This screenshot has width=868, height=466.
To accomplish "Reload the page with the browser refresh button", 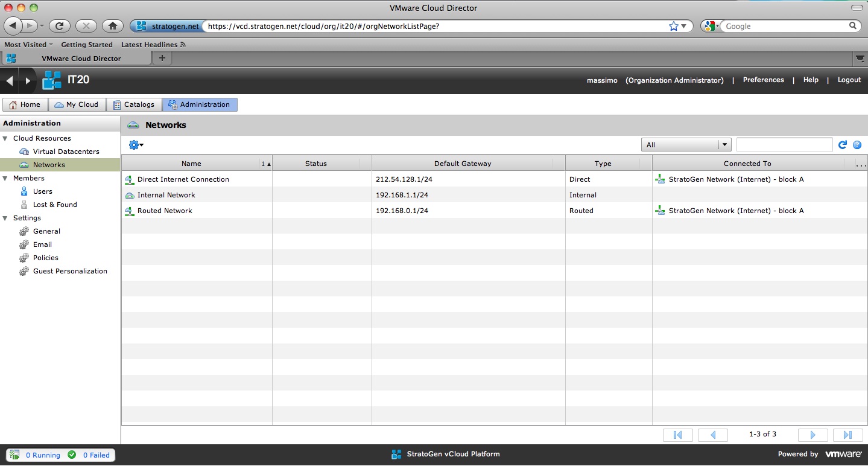I will point(59,26).
